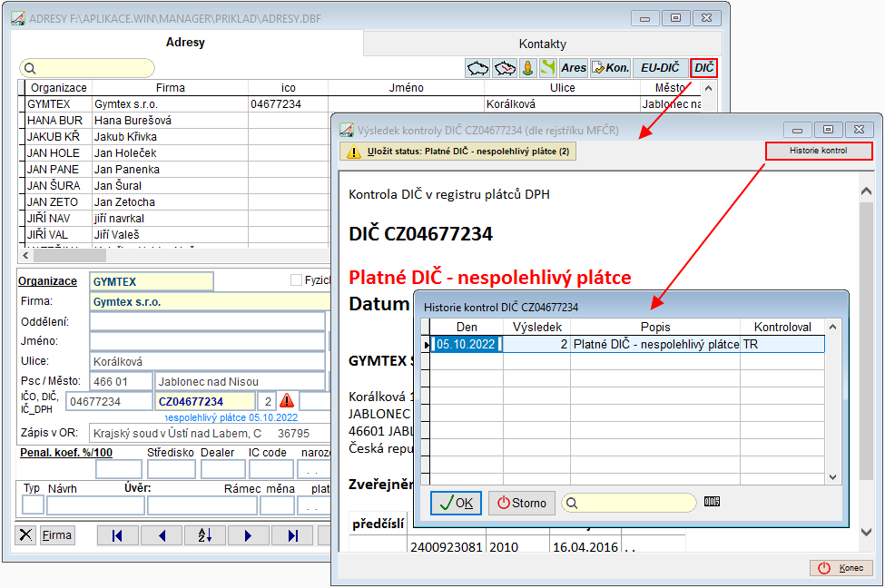Viewport: 885px width, 588px height.
Task: Click the search field in the Historie kontrol dialog
Action: pyautogui.click(x=629, y=503)
